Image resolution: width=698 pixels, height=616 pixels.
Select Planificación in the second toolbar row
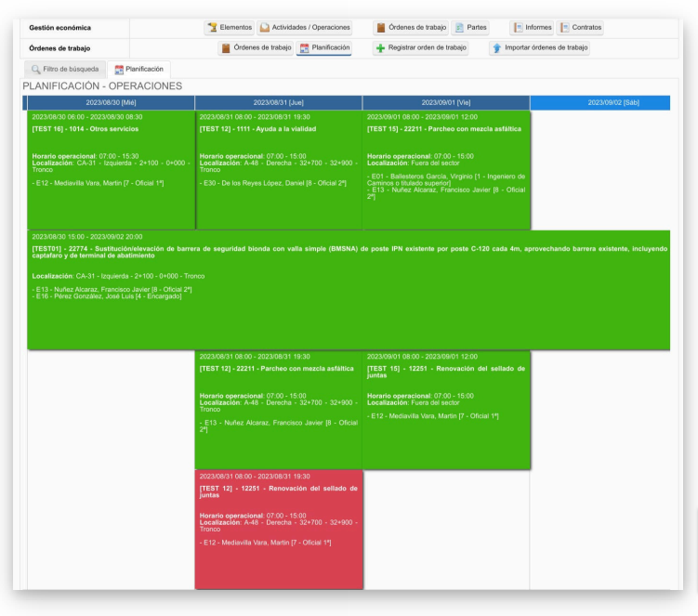[x=324, y=48]
